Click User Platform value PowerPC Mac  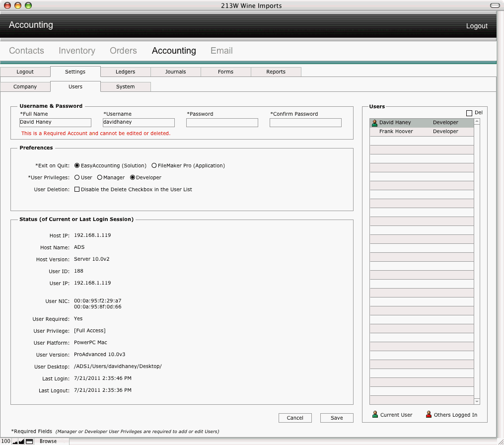pos(91,342)
